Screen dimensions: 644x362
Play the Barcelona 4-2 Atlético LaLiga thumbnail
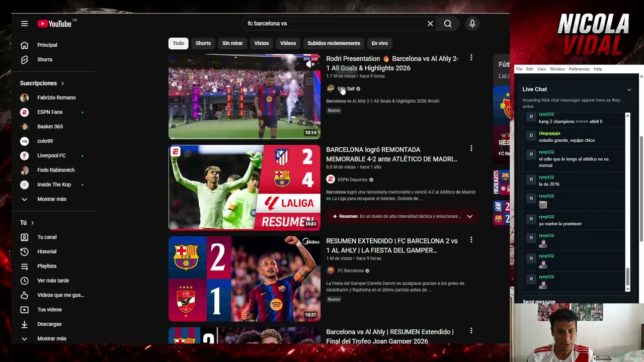point(245,188)
